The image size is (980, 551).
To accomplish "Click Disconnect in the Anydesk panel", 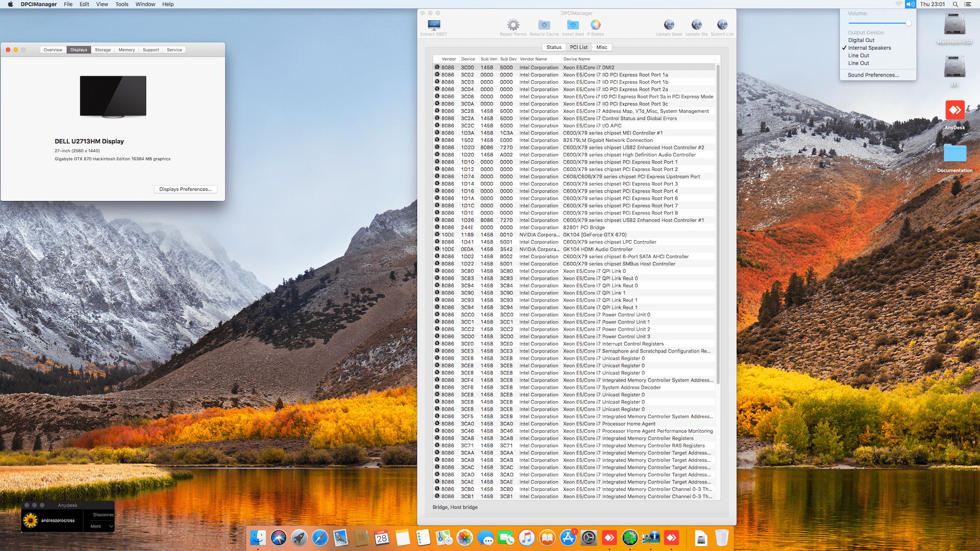I will (103, 515).
